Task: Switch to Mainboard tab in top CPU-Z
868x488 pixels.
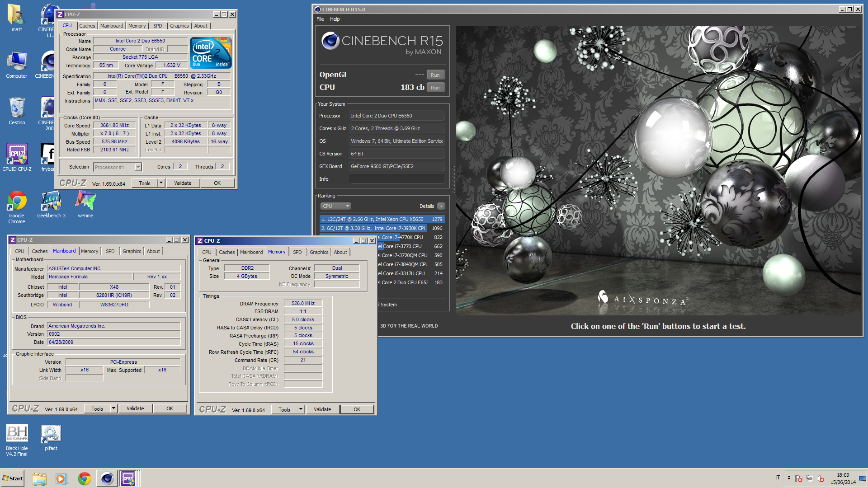Action: [112, 26]
